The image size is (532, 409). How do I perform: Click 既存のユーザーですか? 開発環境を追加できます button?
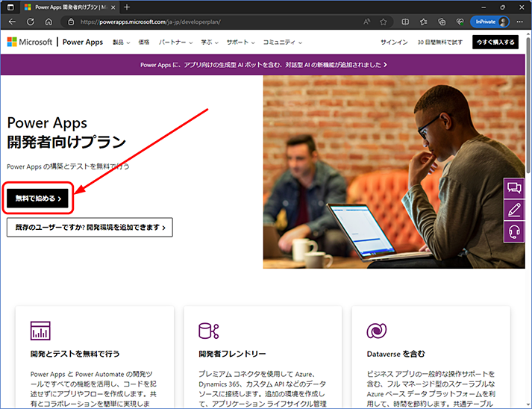click(x=90, y=228)
